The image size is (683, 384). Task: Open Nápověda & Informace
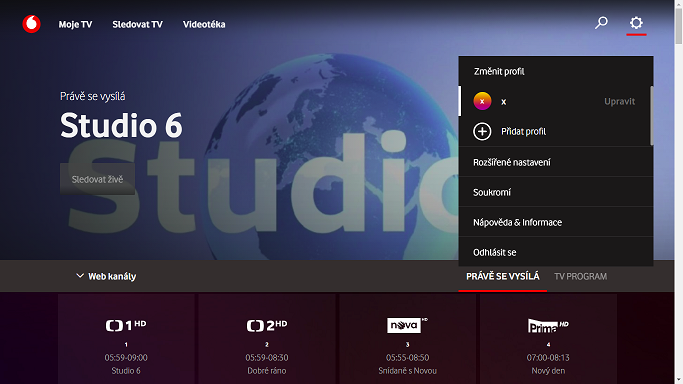(x=556, y=222)
